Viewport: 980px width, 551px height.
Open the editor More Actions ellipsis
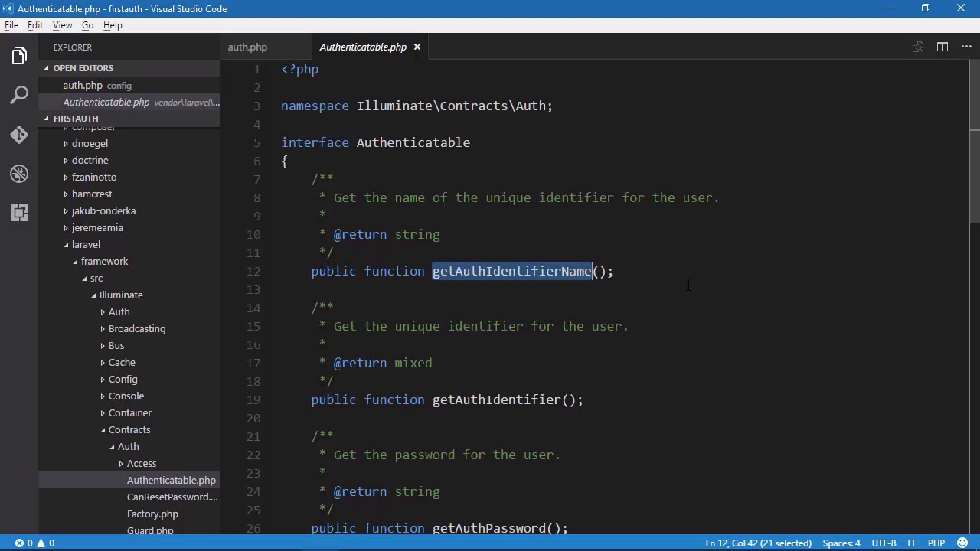pos(966,47)
